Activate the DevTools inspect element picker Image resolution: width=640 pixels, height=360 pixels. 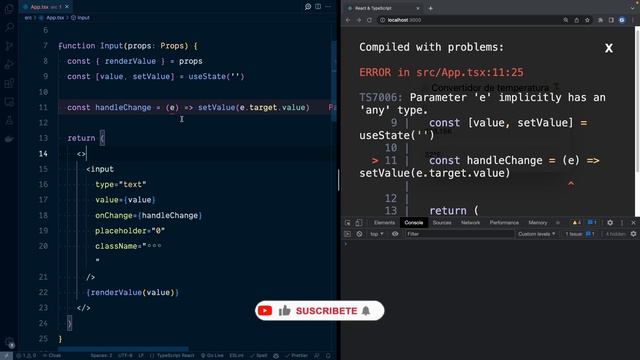point(347,223)
